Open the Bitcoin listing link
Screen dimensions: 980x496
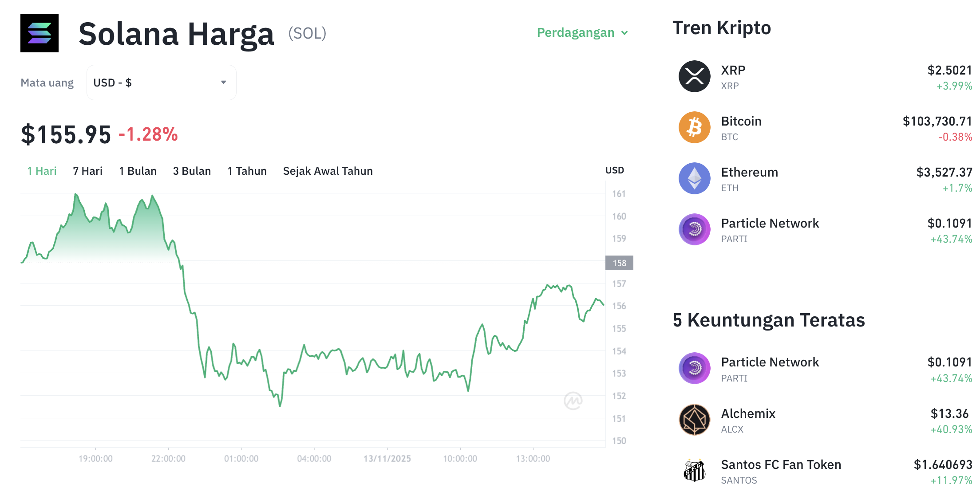click(x=741, y=121)
